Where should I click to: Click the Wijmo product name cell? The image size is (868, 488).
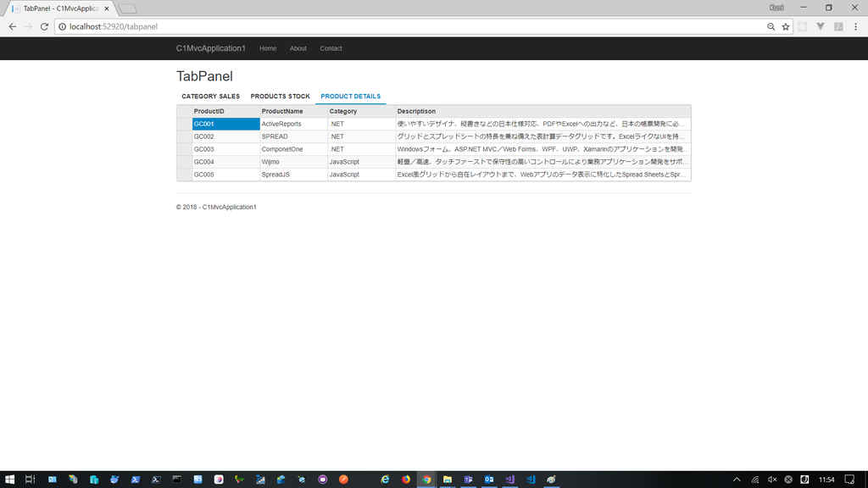coord(293,162)
